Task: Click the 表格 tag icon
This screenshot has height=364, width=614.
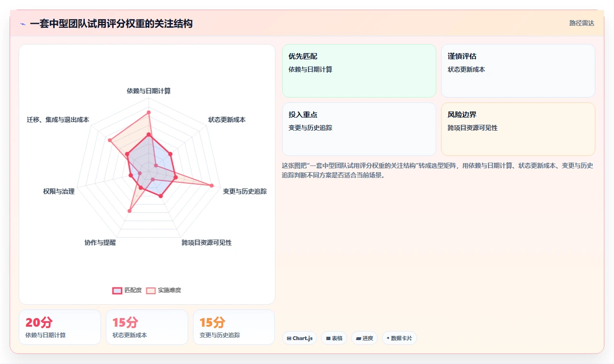Action: 328,338
